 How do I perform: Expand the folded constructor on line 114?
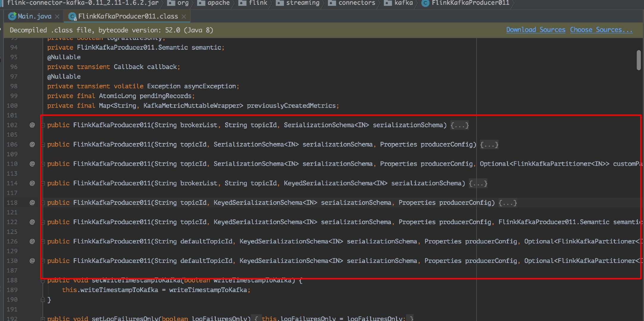click(43, 183)
